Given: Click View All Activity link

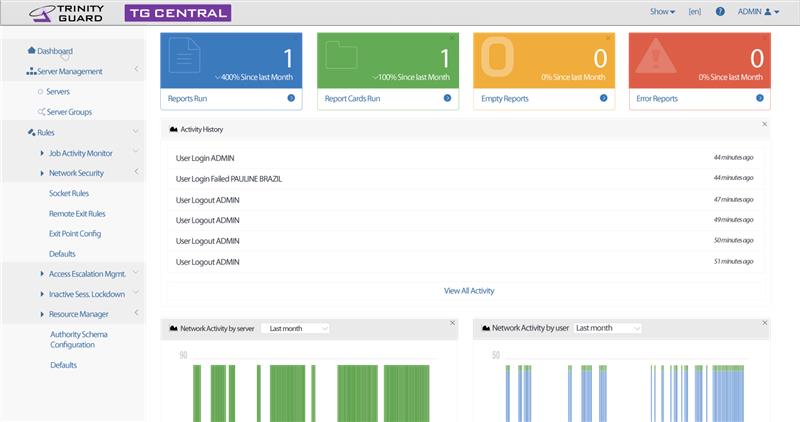Looking at the screenshot, I should (469, 290).
